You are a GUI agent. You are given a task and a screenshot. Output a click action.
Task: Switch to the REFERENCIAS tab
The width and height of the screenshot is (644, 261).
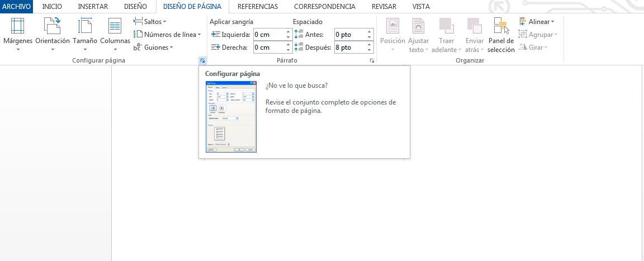(258, 7)
